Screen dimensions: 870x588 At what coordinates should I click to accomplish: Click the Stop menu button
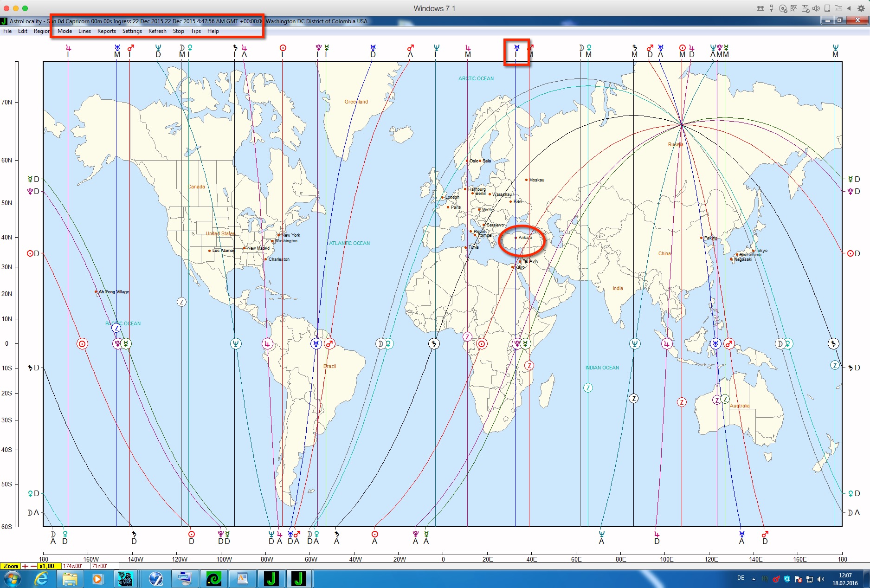[178, 31]
